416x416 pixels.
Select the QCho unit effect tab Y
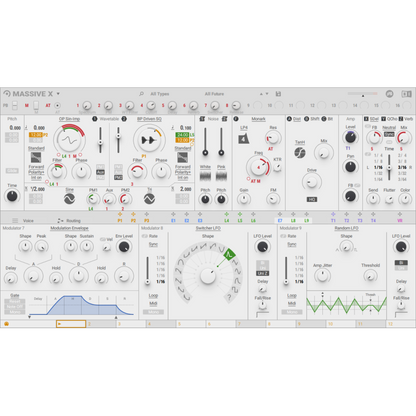pyautogui.click(x=389, y=119)
